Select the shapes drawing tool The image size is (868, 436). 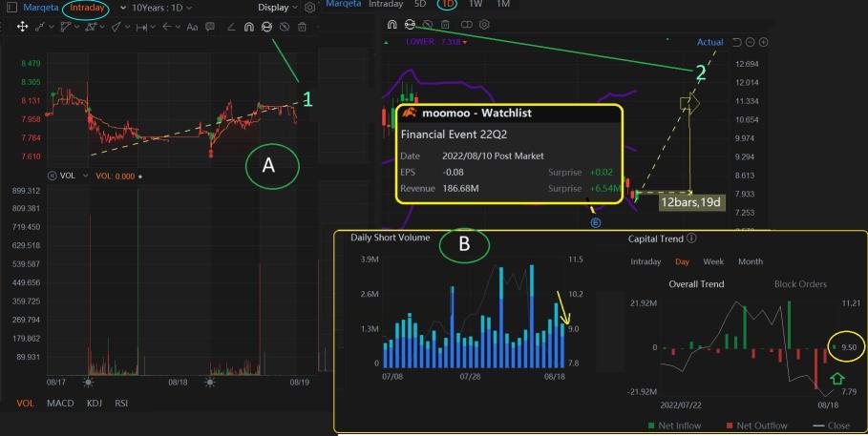coord(91,27)
